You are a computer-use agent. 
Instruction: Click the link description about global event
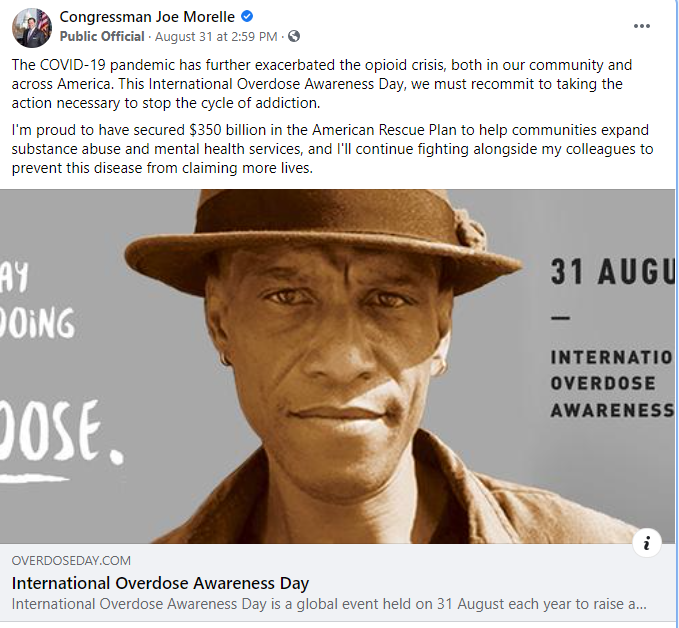tap(329, 604)
